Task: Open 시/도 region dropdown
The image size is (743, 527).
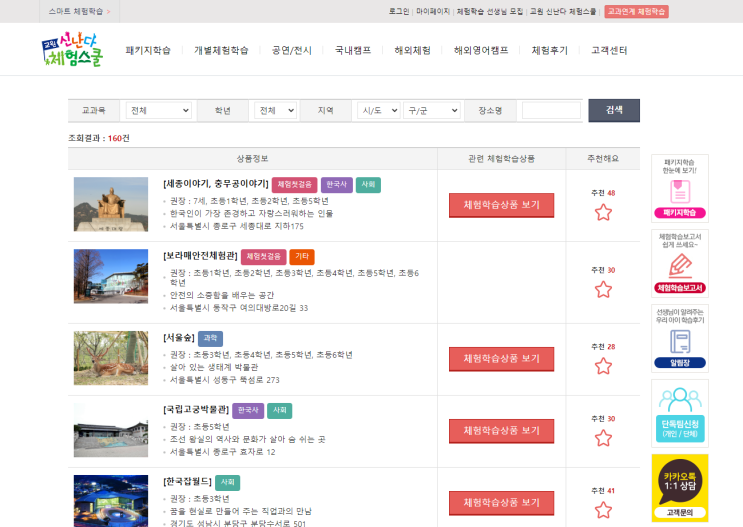Action: coord(379,110)
